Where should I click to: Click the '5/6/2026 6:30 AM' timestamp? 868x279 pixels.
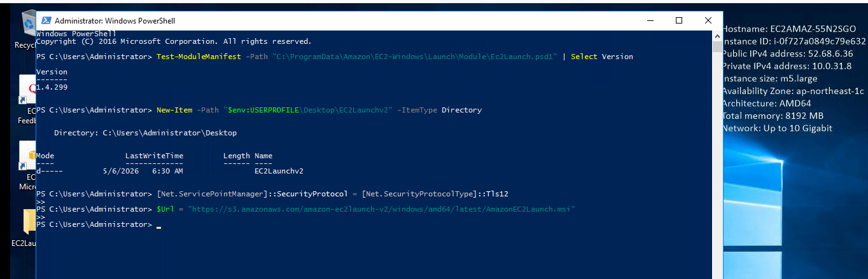tap(143, 171)
